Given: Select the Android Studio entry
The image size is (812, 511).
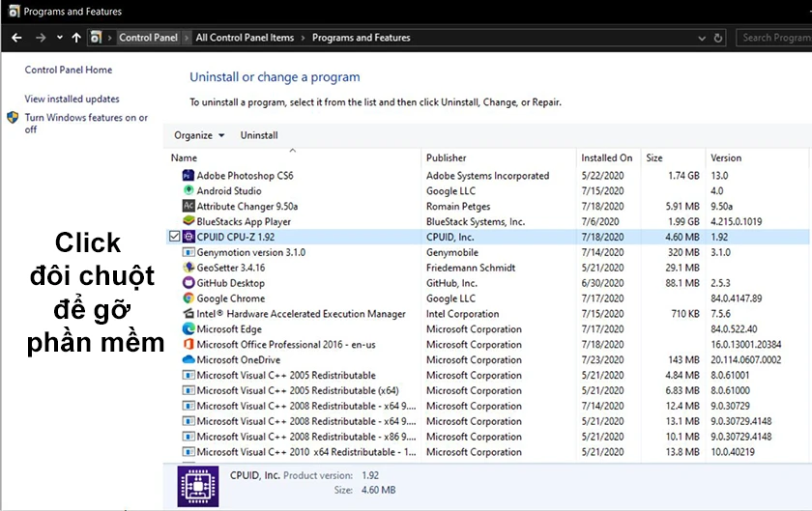Looking at the screenshot, I should [x=229, y=190].
